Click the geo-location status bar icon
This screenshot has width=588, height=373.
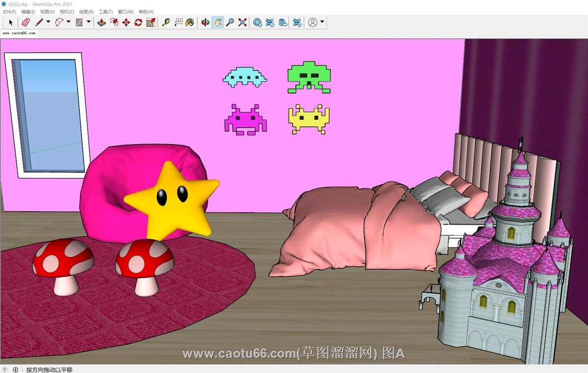point(4,370)
